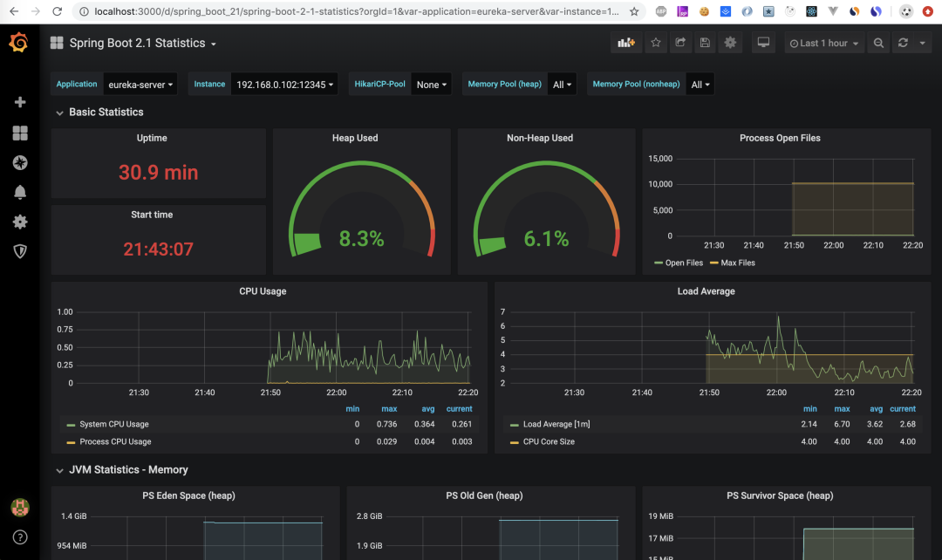The height and width of the screenshot is (560, 942).
Task: Toggle the Process CPU Usage series
Action: (115, 441)
